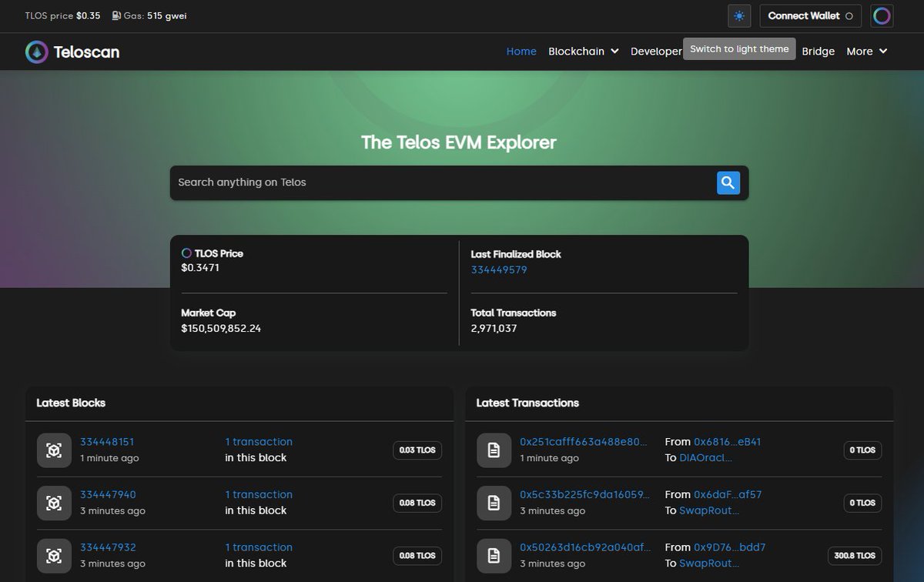Viewport: 924px width, 582px height.
Task: Open sender address 0x9D76...bdd7
Action: click(729, 547)
